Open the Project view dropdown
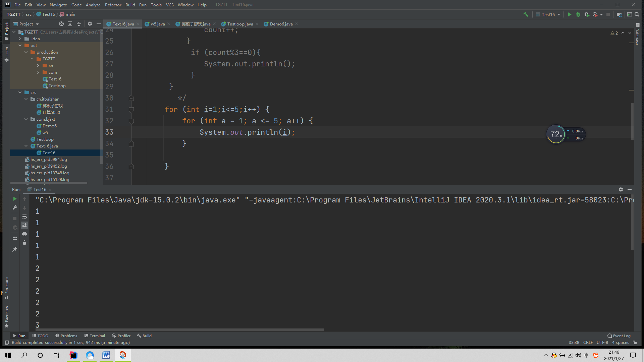Image resolution: width=644 pixels, height=362 pixels. [x=26, y=24]
